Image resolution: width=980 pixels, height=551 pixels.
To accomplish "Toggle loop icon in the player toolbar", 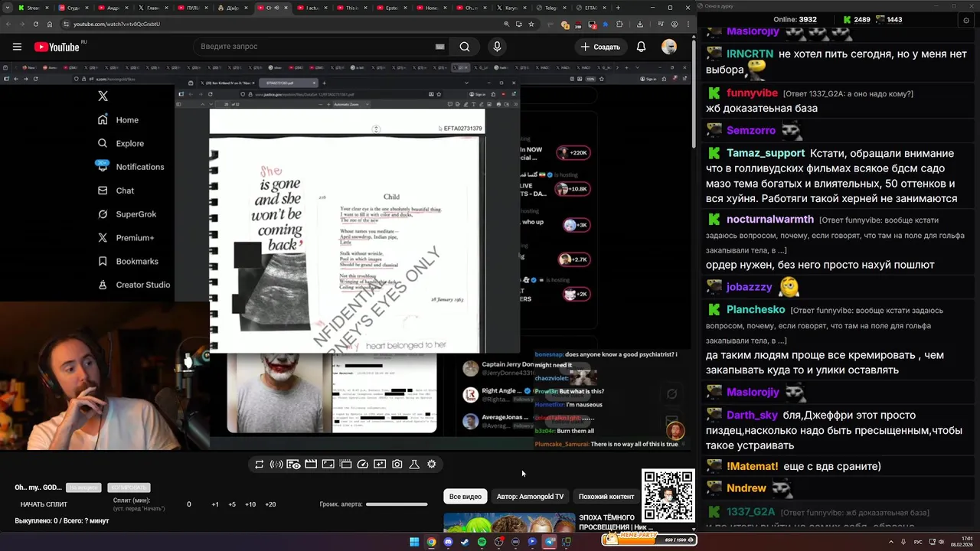I will click(x=260, y=465).
